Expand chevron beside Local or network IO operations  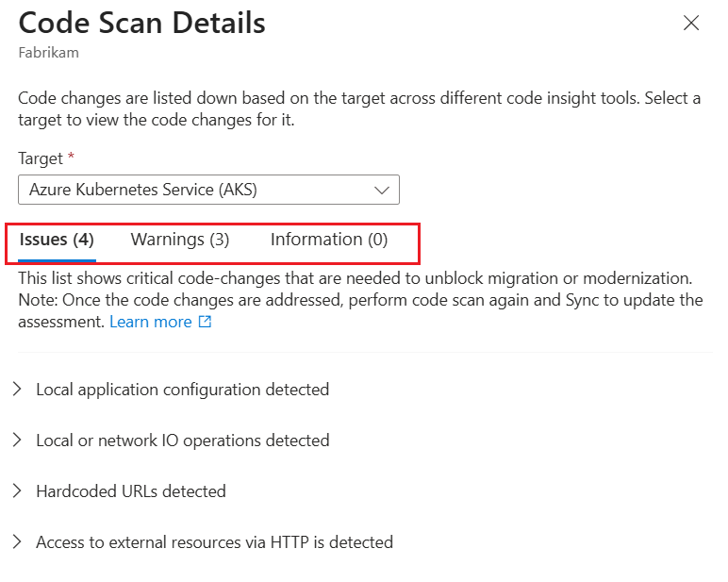pos(17,440)
